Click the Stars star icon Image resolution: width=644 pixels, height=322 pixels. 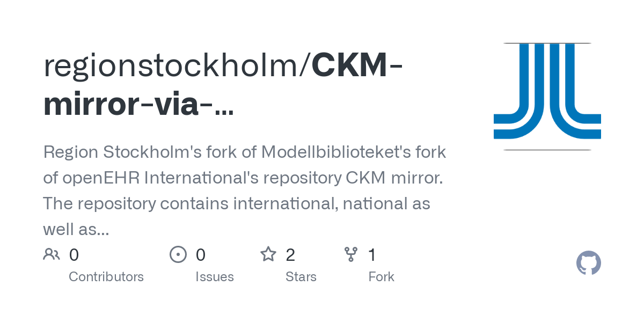click(x=268, y=254)
